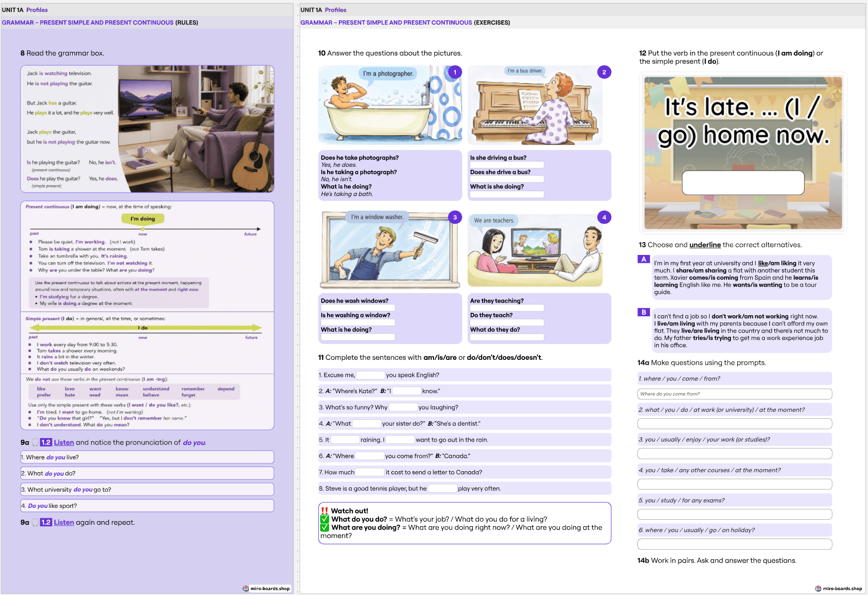This screenshot has height=595, width=868.
Task: Click the B badge in exercise 13
Action: 643,312
